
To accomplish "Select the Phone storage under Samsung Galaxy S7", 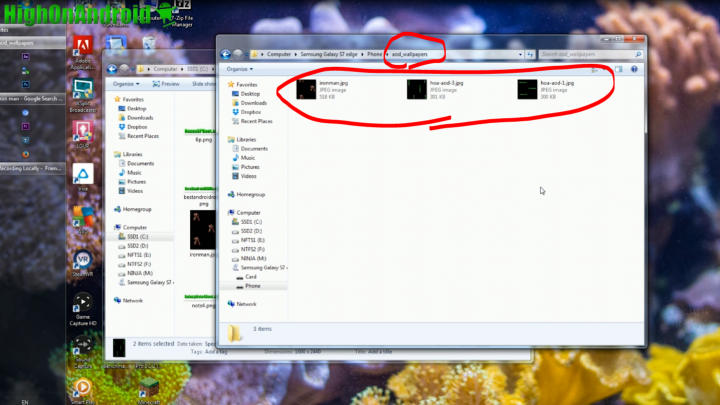I will click(254, 285).
